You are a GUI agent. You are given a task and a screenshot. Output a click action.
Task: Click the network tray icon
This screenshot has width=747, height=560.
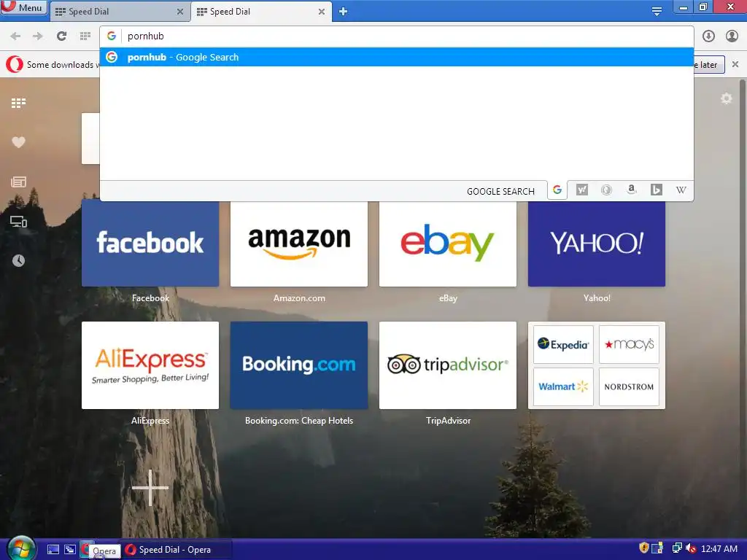676,548
